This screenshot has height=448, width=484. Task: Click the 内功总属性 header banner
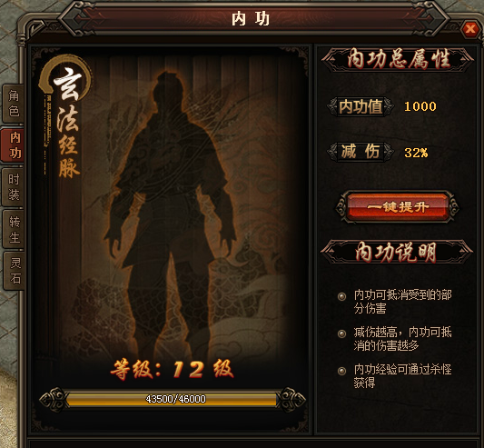(x=398, y=59)
